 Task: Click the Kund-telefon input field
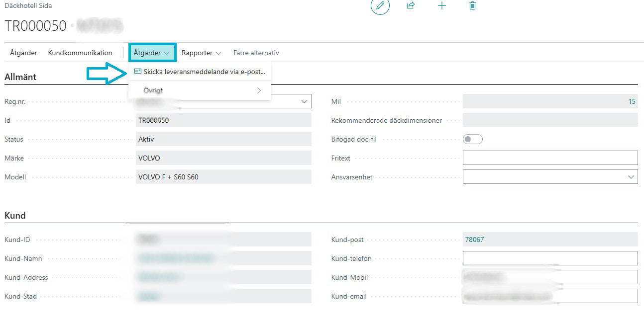click(550, 258)
